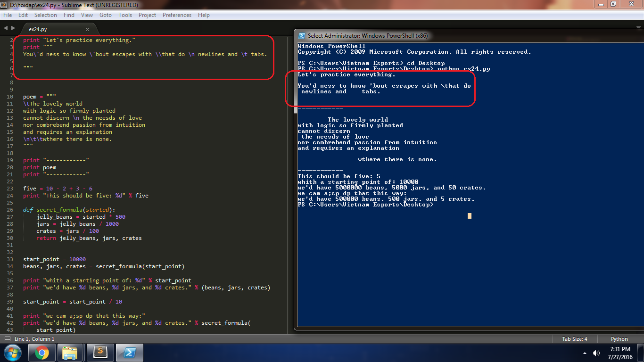This screenshot has height=362, width=644.
Task: Click the PowerShell window title bar icon
Action: [302, 36]
